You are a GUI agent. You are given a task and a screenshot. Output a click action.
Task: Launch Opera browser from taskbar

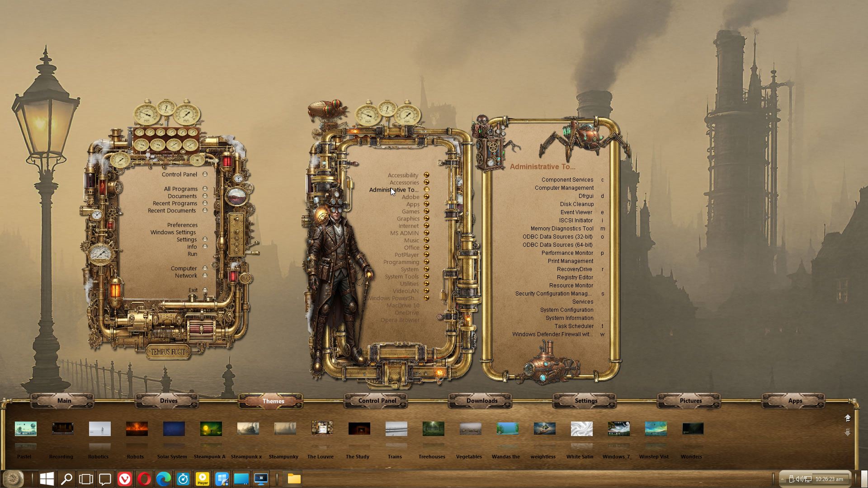(x=144, y=479)
